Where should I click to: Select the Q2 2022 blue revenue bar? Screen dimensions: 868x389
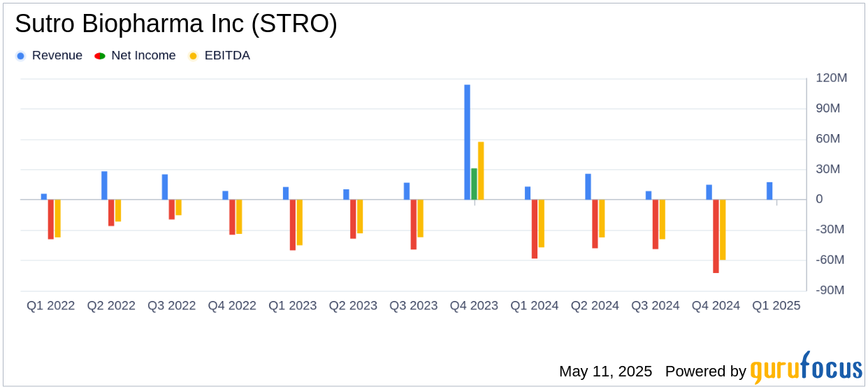tap(104, 186)
